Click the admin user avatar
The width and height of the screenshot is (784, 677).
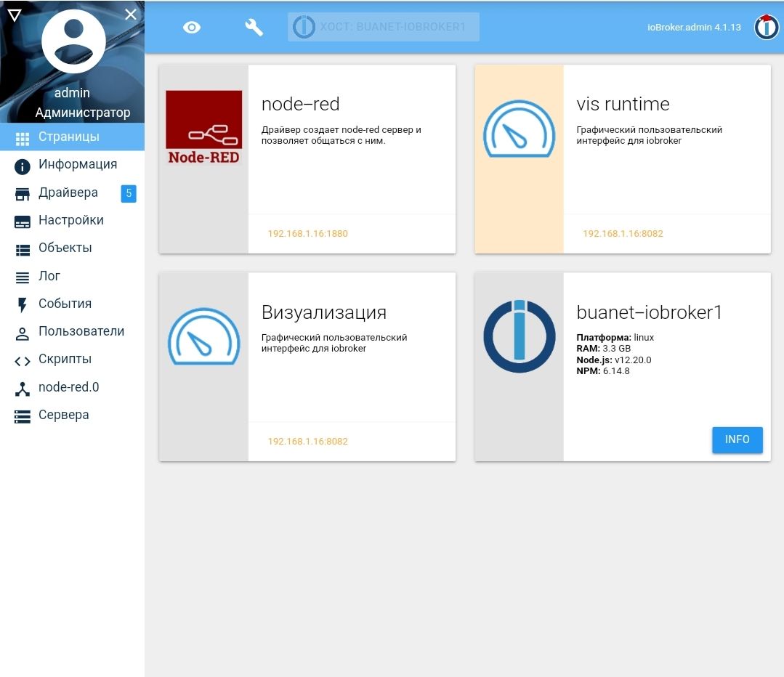point(73,41)
